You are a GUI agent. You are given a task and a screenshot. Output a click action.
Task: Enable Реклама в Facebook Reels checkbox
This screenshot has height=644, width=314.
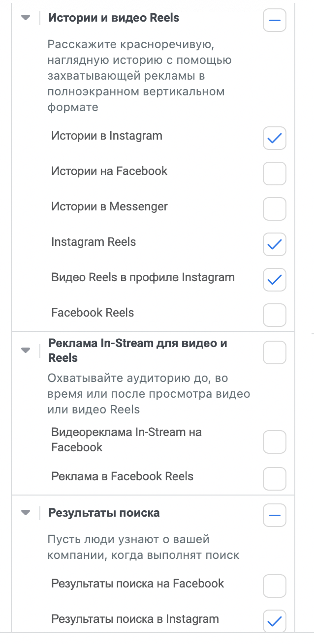tap(274, 478)
